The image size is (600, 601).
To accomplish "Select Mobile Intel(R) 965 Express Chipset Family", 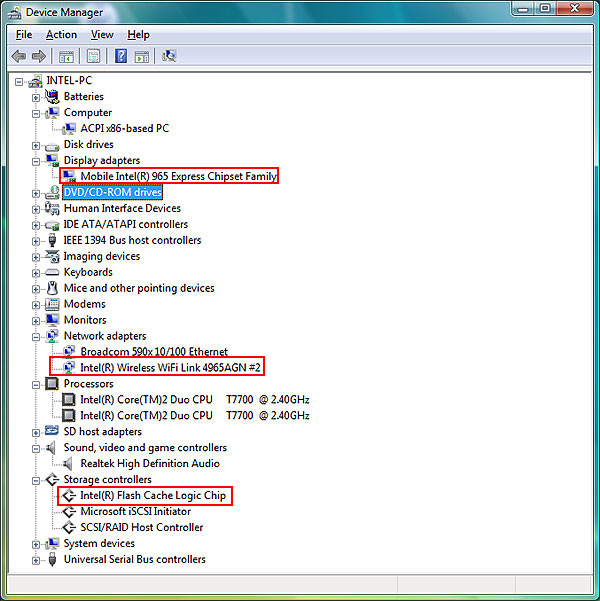I will coord(178,176).
